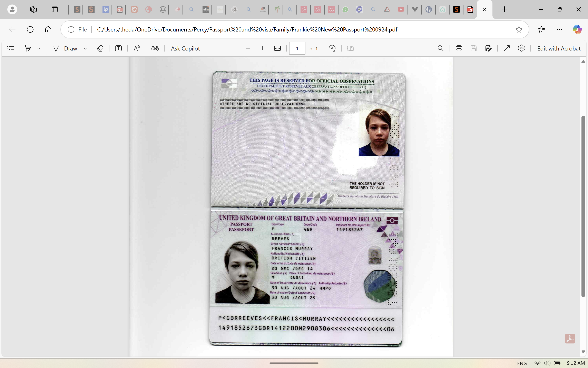
Task: Open the Favorites hub
Action: click(541, 29)
